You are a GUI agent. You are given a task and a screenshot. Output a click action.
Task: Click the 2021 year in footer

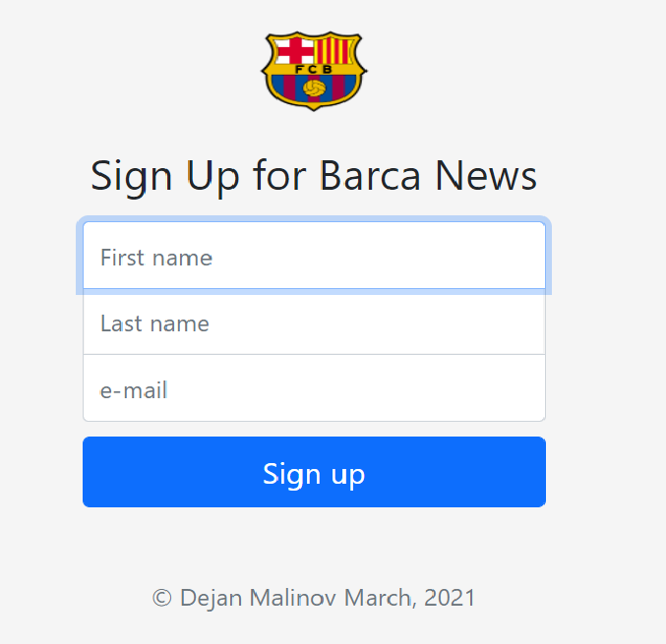click(450, 598)
